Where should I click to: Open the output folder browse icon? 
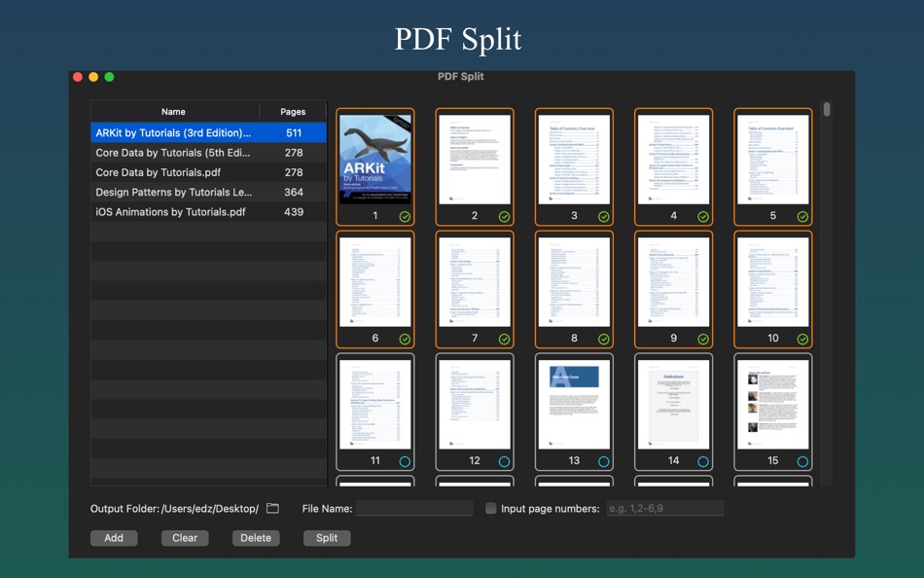point(272,508)
